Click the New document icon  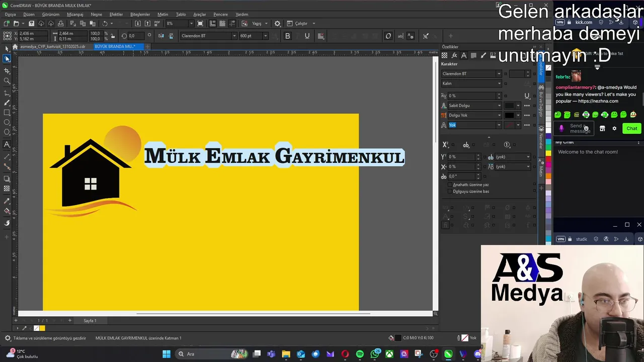click(7, 24)
